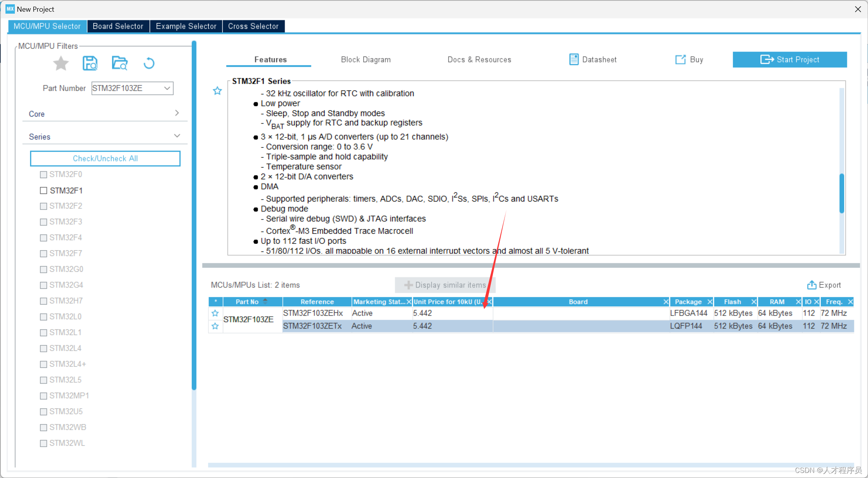Toggle the STM32WL series checkbox

(x=43, y=443)
